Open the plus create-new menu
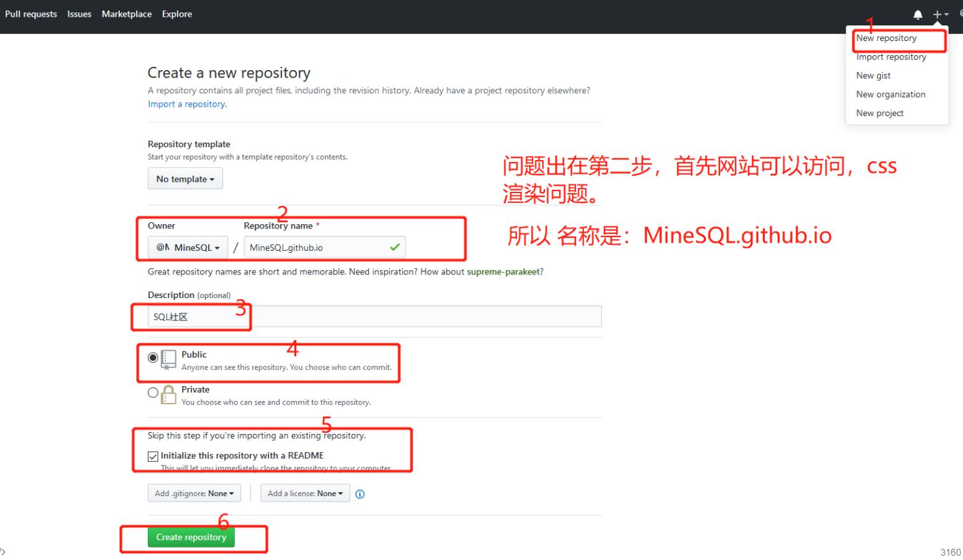The height and width of the screenshot is (560, 963). coord(941,14)
